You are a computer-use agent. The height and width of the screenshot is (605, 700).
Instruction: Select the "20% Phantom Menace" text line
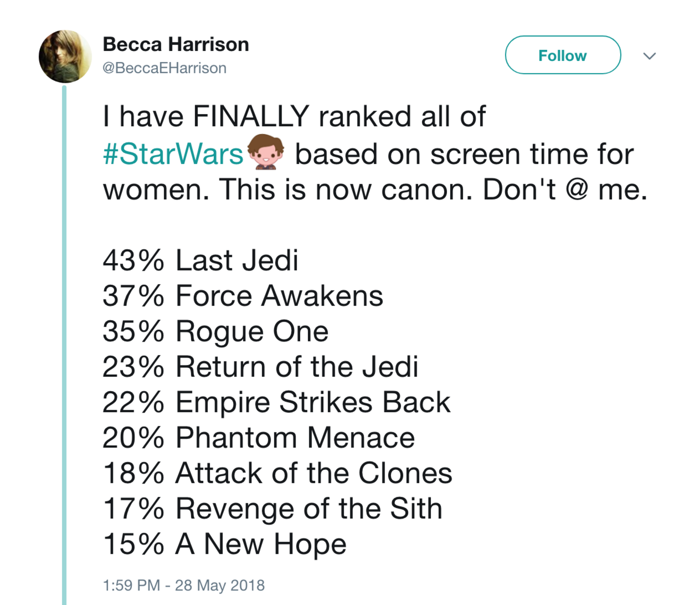pos(258,438)
